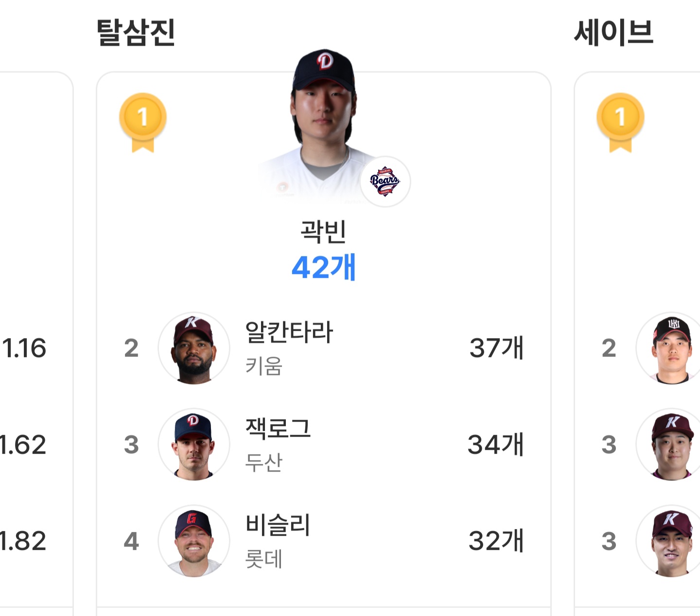Tap 알칸타라's round player avatar
This screenshot has width=700, height=616.
click(194, 348)
